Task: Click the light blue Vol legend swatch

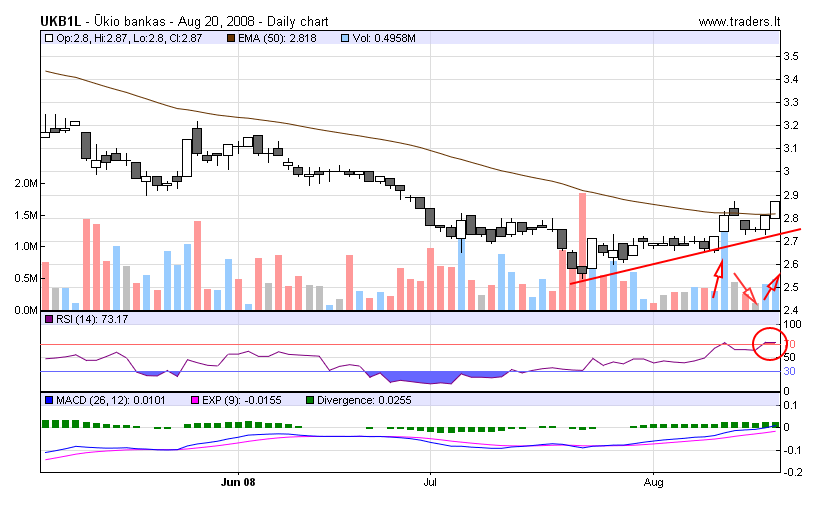Action: (345, 38)
